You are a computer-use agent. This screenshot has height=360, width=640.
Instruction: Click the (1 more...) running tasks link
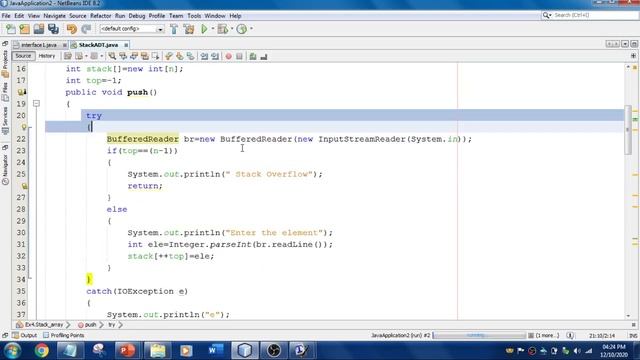pyautogui.click(x=547, y=336)
